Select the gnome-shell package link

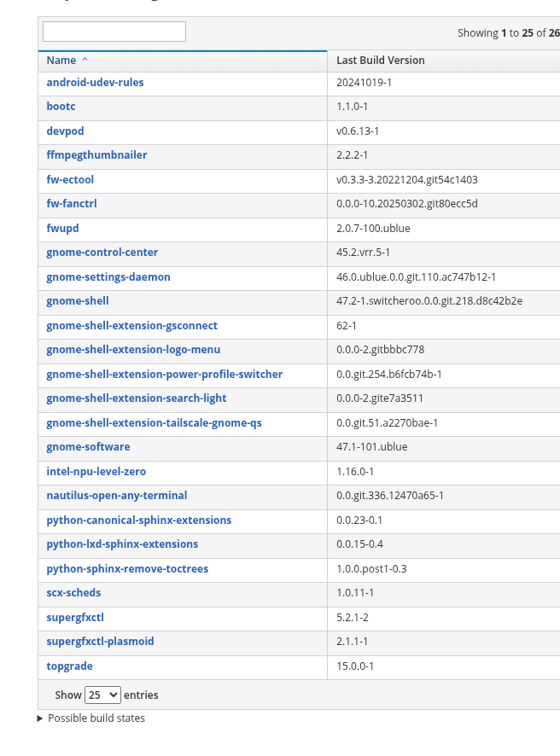[x=78, y=301]
